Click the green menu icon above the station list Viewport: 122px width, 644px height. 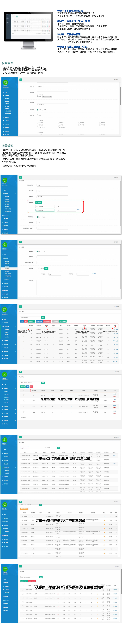pos(21,372)
